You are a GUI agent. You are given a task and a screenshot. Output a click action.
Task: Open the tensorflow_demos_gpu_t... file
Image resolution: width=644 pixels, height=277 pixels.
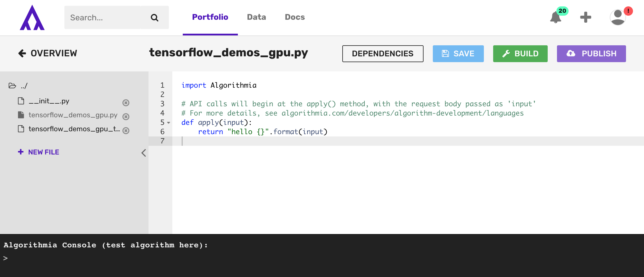(x=74, y=129)
